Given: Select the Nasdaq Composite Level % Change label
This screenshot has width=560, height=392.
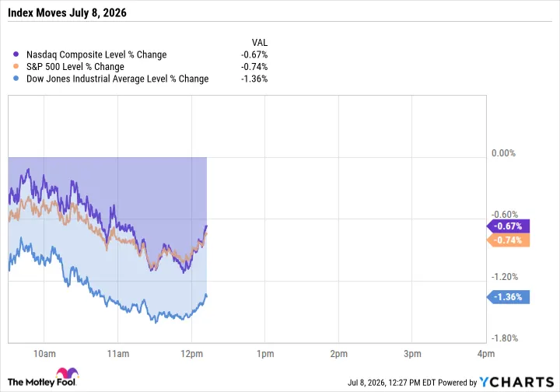Looking at the screenshot, I should point(96,54).
